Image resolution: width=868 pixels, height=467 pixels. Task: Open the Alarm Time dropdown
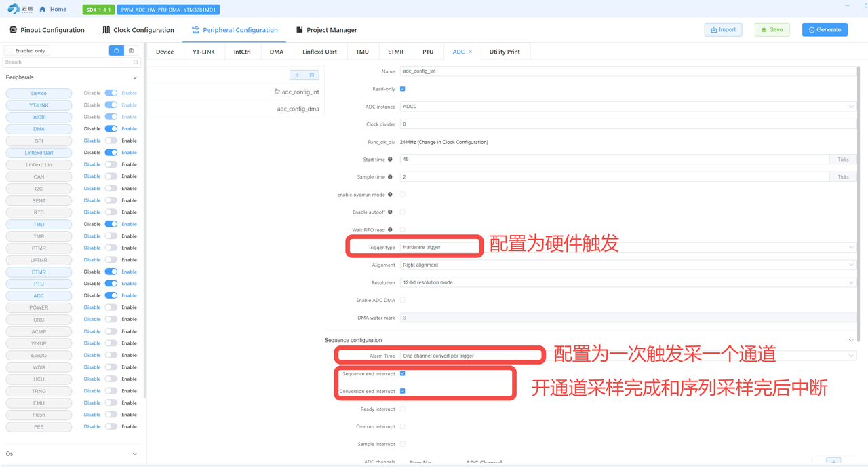(628, 356)
